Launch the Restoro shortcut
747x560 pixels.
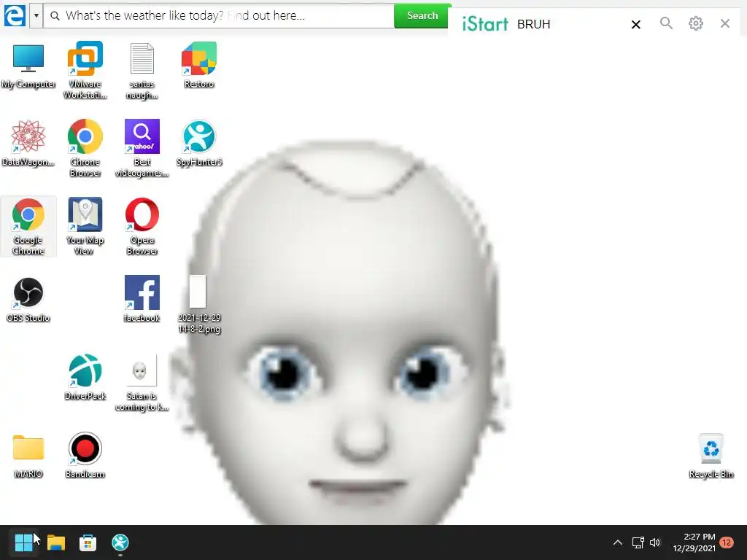(x=199, y=65)
